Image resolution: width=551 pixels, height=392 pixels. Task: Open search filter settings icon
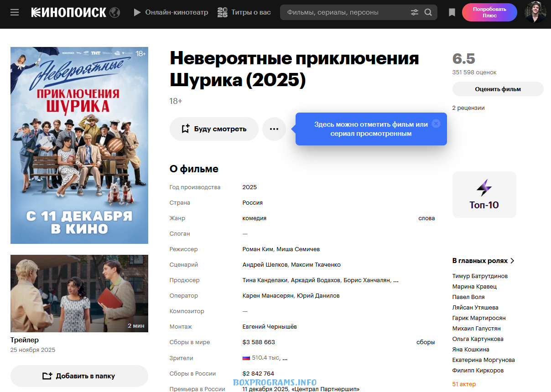(414, 12)
